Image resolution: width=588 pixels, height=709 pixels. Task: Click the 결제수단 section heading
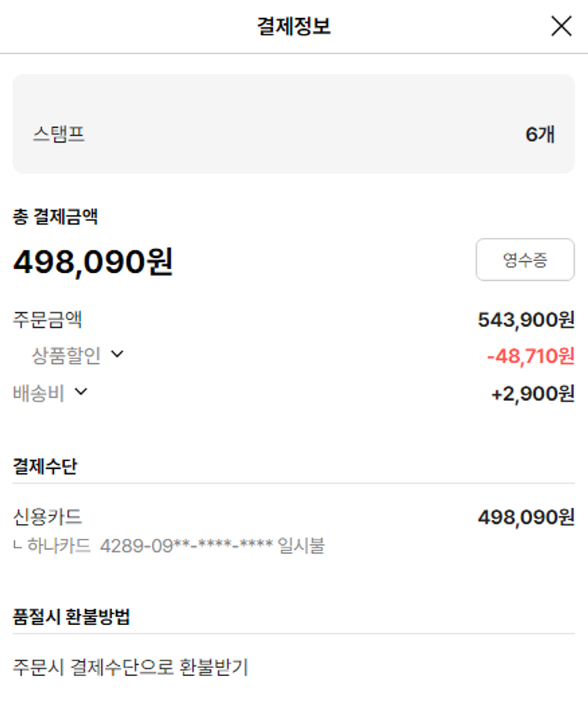point(45,466)
